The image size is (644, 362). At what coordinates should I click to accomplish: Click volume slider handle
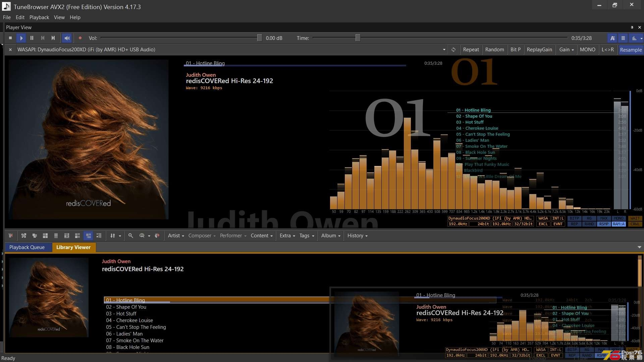click(260, 38)
